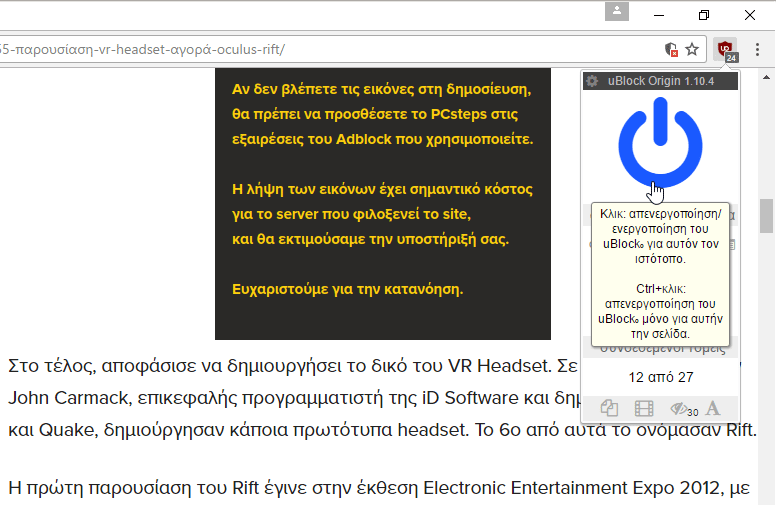This screenshot has height=505, width=776.
Task: Toggle cosmetic filtering eye icon showing 30
Action: [x=684, y=409]
